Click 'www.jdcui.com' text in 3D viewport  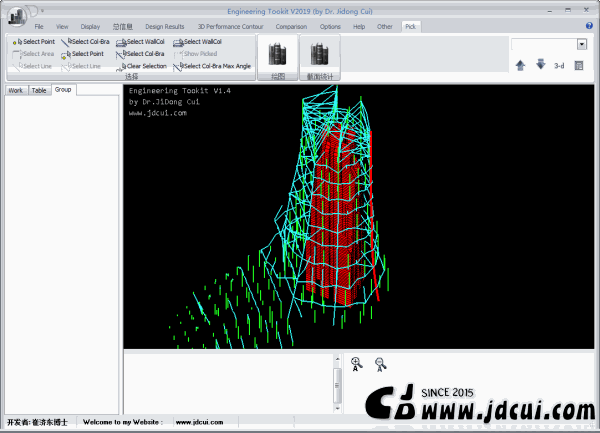[x=158, y=113]
